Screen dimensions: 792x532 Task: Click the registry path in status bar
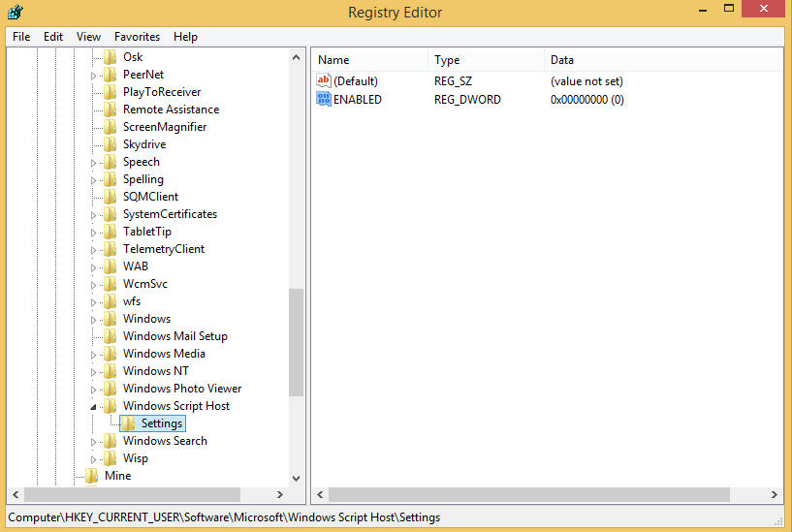click(224, 517)
